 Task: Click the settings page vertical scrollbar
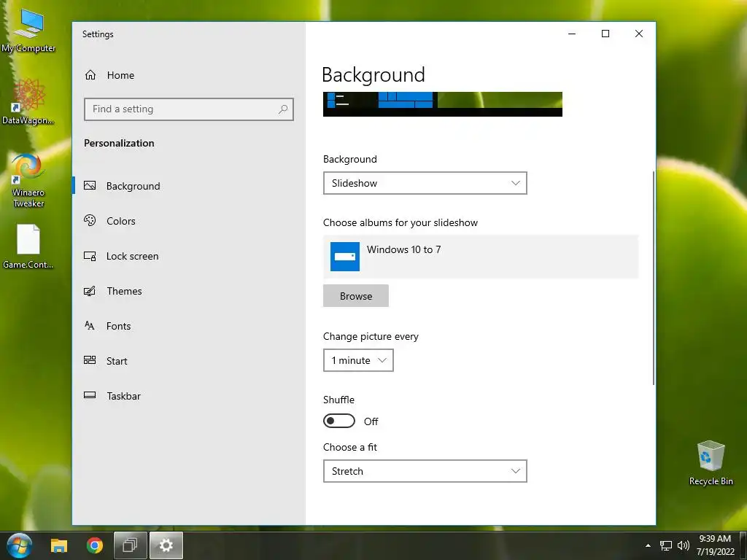pos(653,278)
